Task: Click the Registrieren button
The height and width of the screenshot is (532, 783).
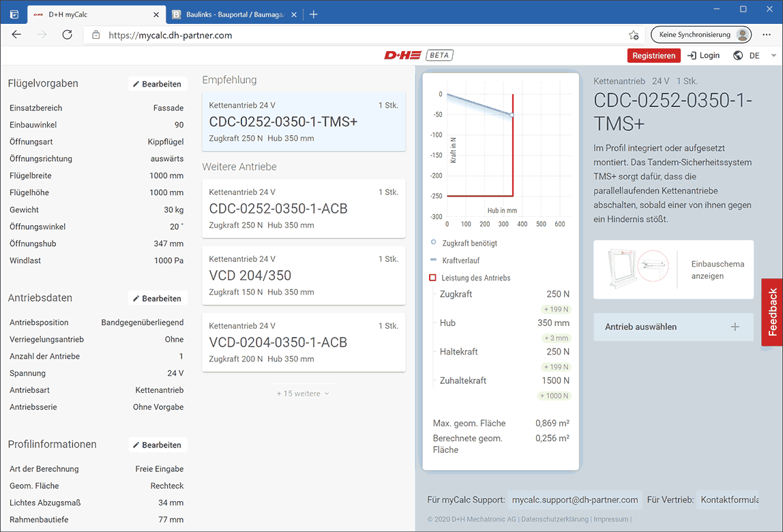Action: 653,55
